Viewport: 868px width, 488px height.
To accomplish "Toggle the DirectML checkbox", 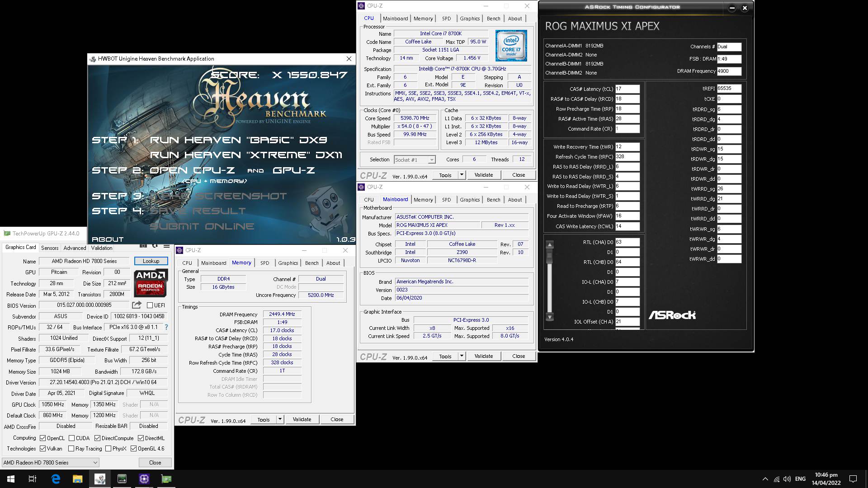I will tap(141, 438).
